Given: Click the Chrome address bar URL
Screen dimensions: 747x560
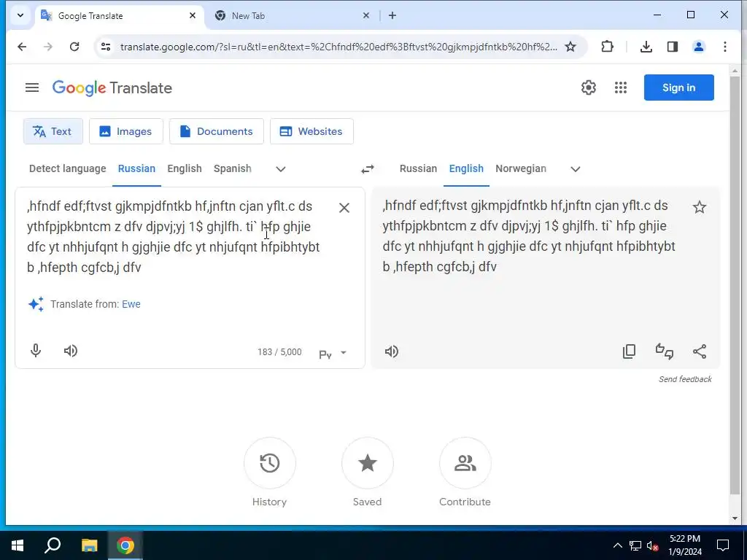Looking at the screenshot, I should pos(338,47).
